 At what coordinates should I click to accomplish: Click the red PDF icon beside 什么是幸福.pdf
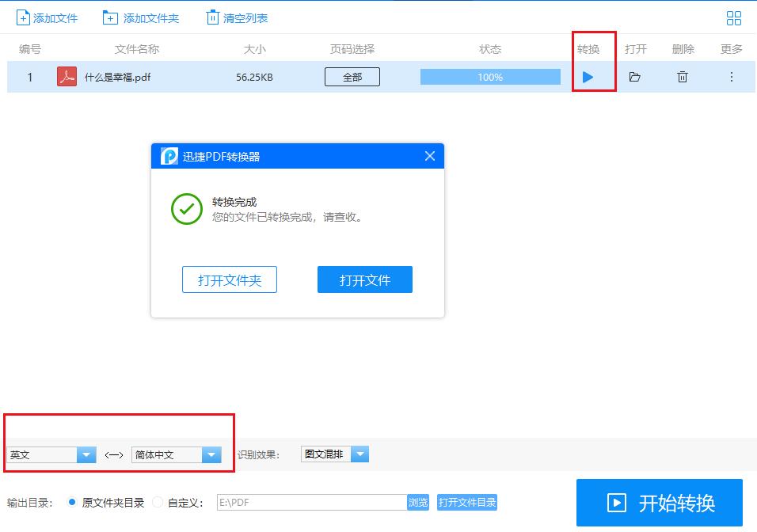[x=66, y=77]
